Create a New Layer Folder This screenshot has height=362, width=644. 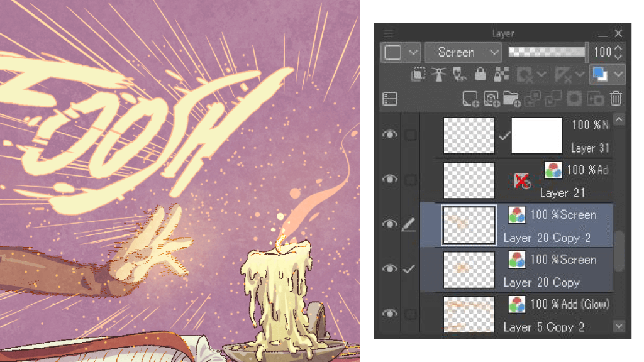coord(511,99)
